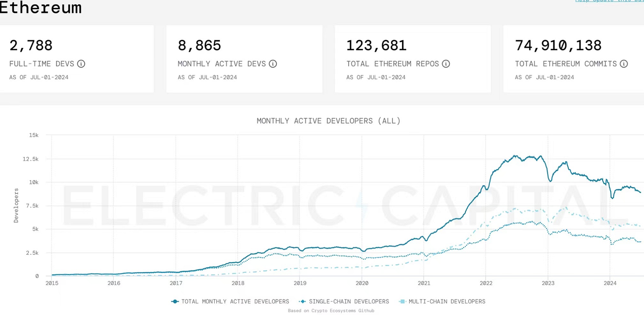Click the Developers y-axis title
Image resolution: width=644 pixels, height=315 pixels.
16,205
